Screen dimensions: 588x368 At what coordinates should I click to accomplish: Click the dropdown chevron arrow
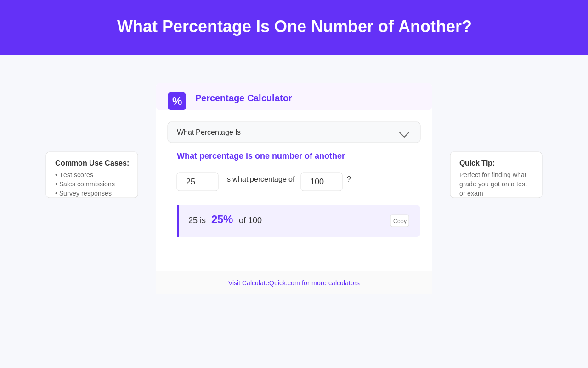point(404,134)
